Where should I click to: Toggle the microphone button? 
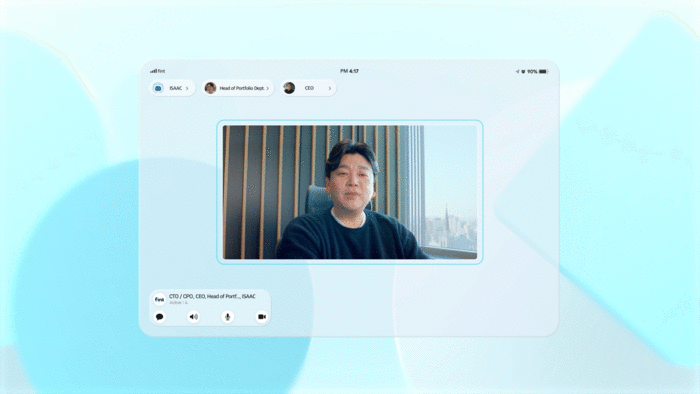228,317
